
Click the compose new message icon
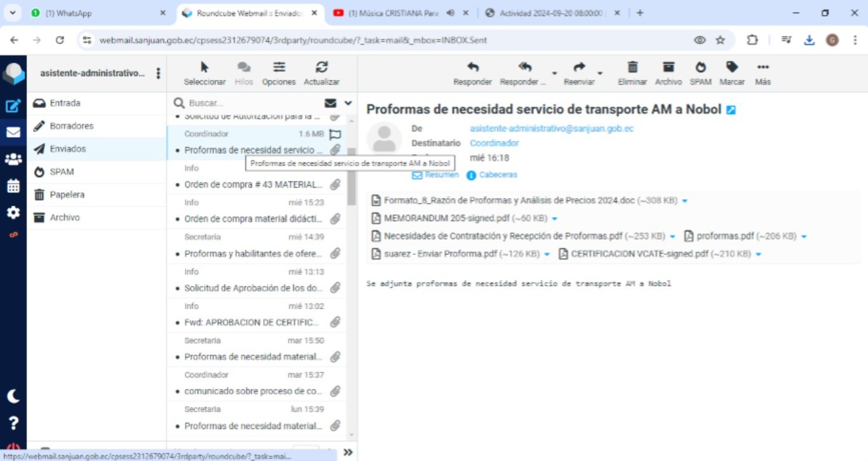coord(13,106)
